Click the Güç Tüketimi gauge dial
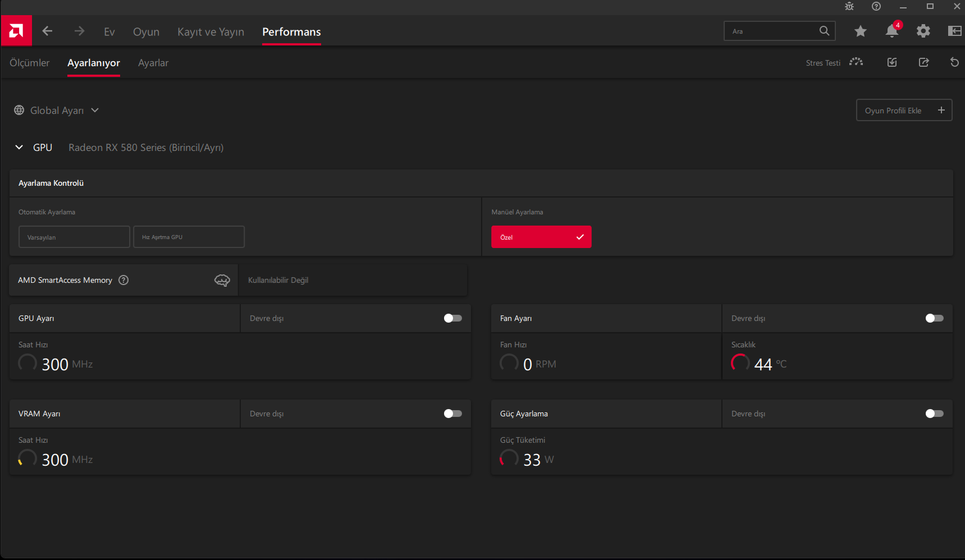 click(x=509, y=458)
